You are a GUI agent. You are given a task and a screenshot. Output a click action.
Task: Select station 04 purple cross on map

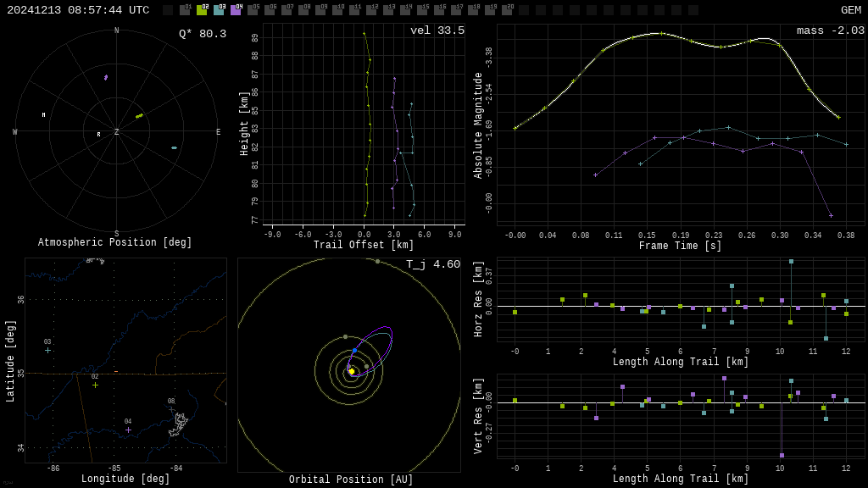pos(128,430)
